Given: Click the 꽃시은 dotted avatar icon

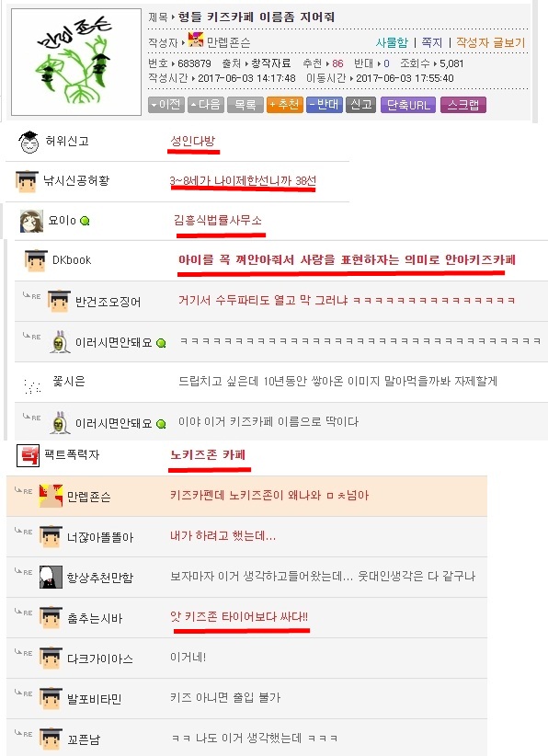Looking at the screenshot, I should click(x=32, y=385).
